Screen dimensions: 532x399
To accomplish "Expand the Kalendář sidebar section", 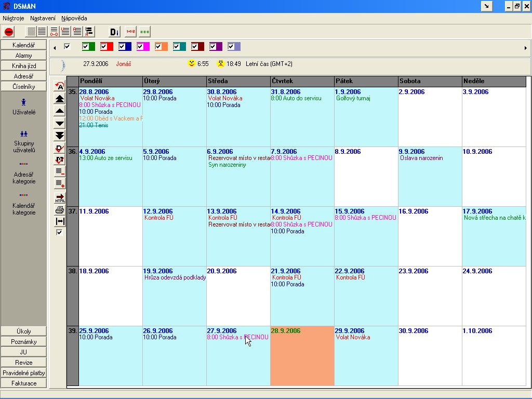I will (x=24, y=45).
